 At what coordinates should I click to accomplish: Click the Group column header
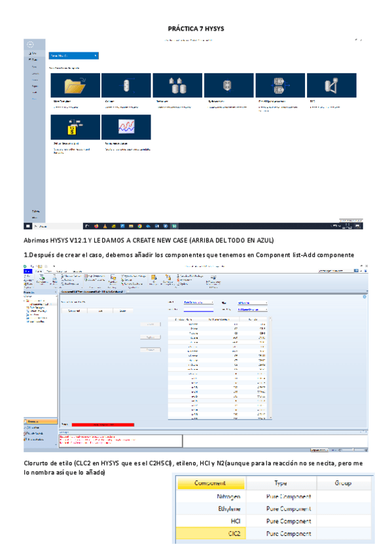click(x=344, y=483)
